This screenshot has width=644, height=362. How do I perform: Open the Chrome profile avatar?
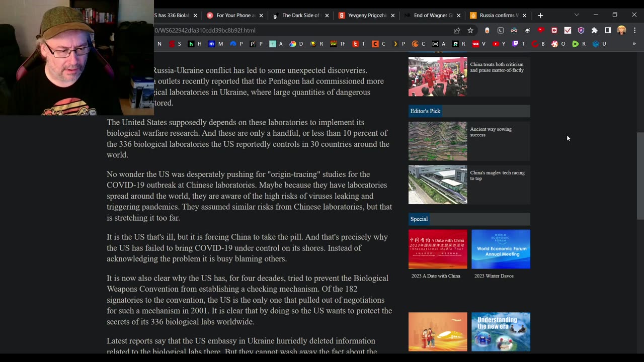coord(621,30)
